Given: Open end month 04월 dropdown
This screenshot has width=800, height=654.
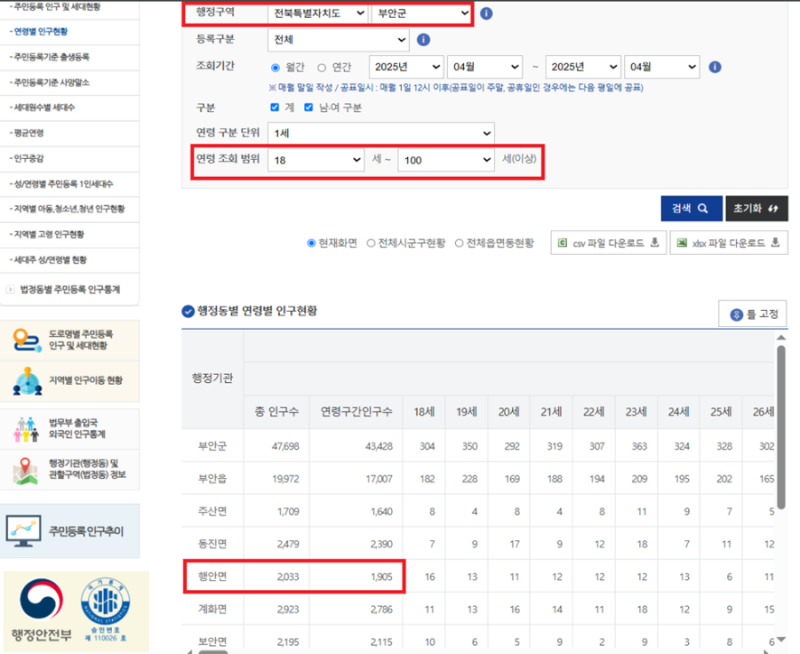Looking at the screenshot, I should coord(662,67).
